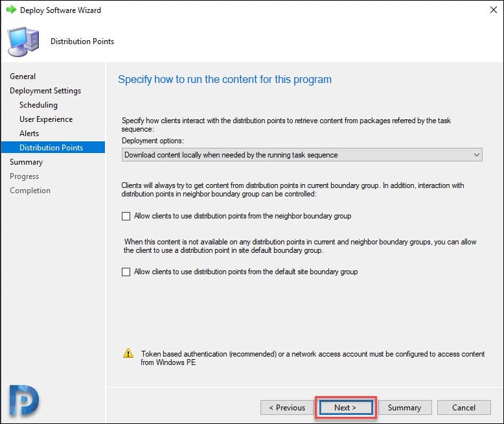This screenshot has width=504, height=424.
Task: Enable default site boundary group checkbox
Action: 126,272
